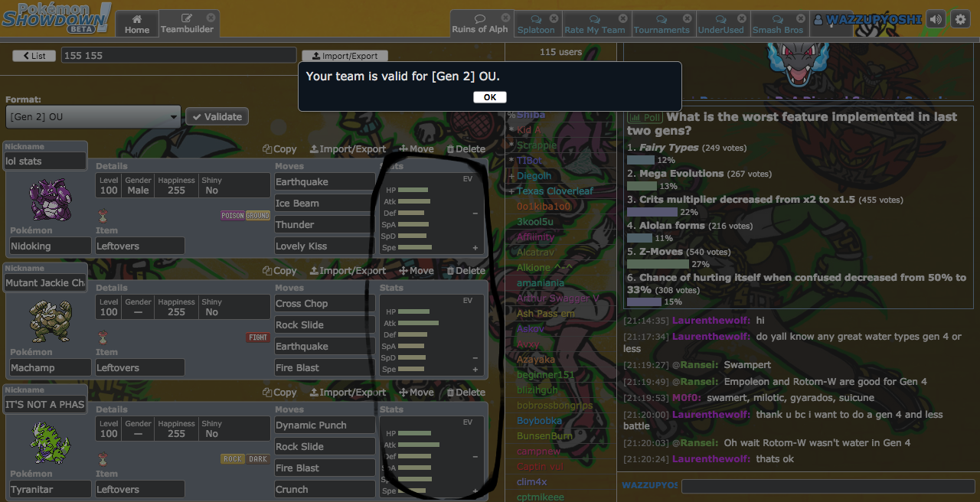The image size is (980, 502).
Task: Open Nidoking's stats panel
Action: point(433,213)
